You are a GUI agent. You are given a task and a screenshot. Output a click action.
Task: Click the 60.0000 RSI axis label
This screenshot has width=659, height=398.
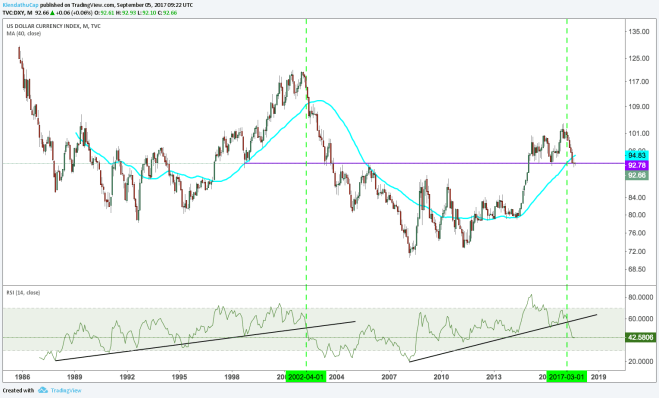[x=641, y=319]
